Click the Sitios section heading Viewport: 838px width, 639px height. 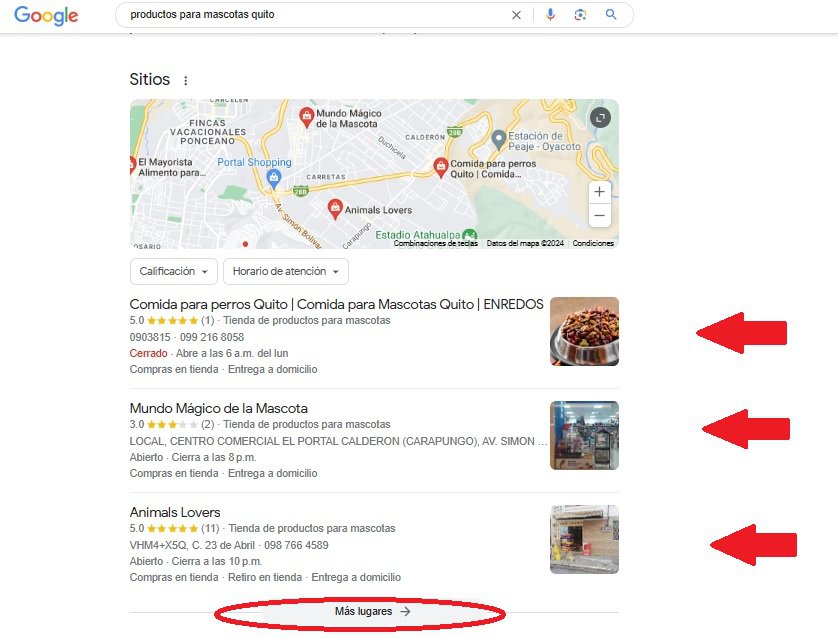coord(150,80)
